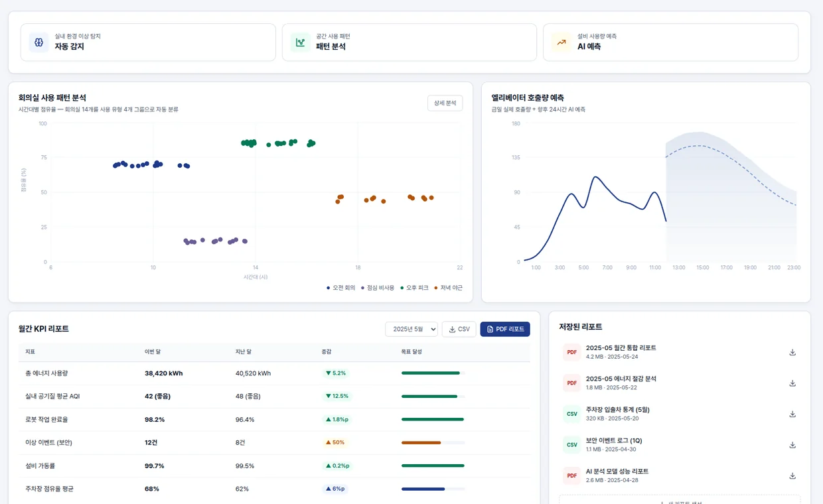The width and height of the screenshot is (823, 504).
Task: Open the AI 분석 모델 성능 리포트 title
Action: [x=617, y=472]
